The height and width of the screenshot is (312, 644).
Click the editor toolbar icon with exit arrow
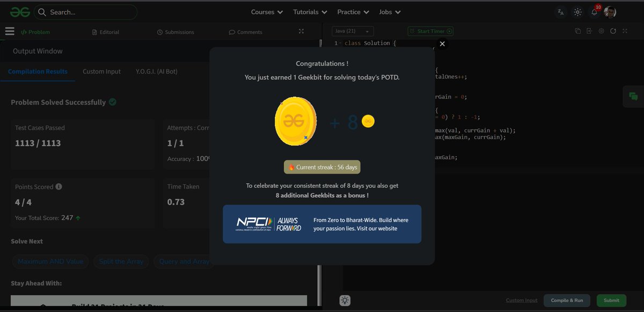coord(589,31)
